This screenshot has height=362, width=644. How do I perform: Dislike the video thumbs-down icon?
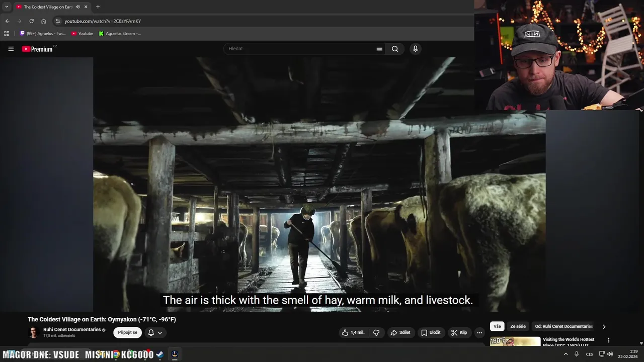(376, 332)
